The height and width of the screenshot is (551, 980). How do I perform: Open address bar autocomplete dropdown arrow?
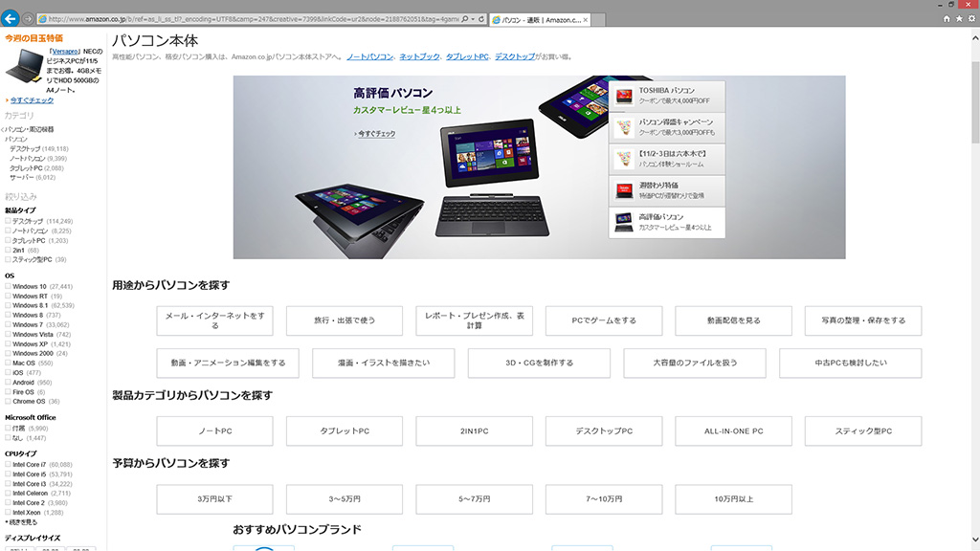coord(473,19)
